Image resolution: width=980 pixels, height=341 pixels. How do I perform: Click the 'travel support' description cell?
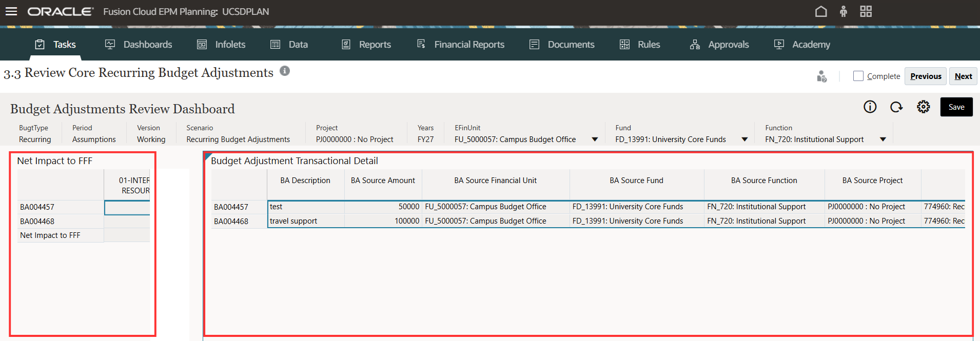[x=306, y=221]
